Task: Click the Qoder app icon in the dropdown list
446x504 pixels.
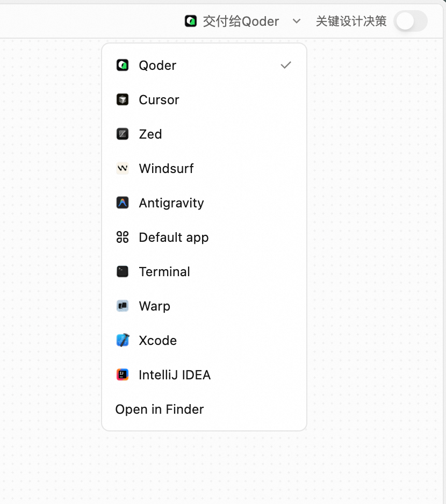Action: tap(122, 65)
